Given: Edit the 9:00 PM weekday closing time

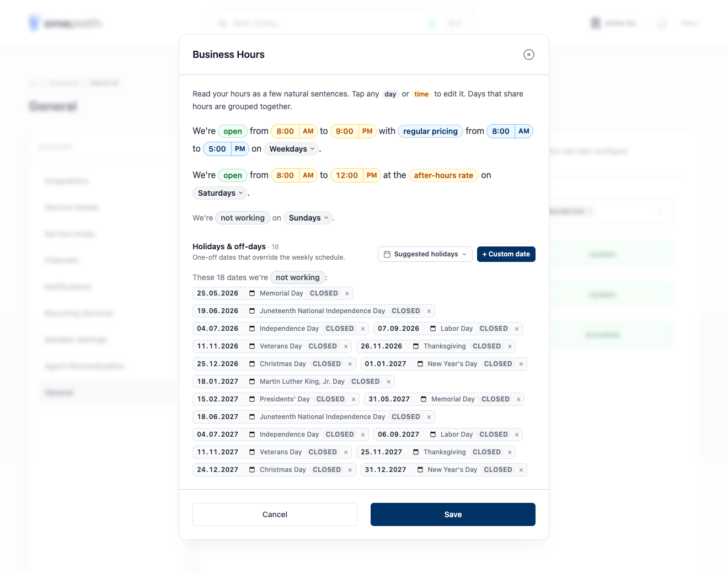Looking at the screenshot, I should point(355,131).
